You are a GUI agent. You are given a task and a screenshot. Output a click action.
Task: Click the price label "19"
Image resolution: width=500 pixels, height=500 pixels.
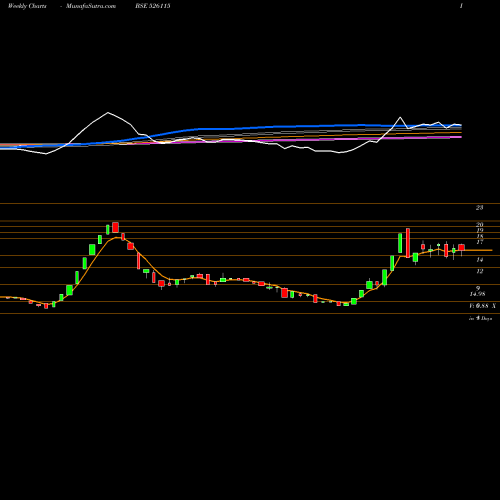(479, 230)
